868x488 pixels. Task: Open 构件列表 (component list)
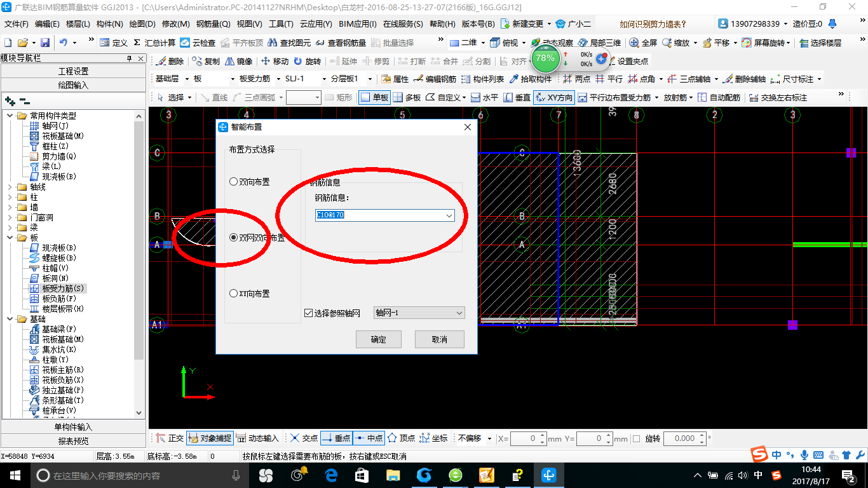pos(482,79)
